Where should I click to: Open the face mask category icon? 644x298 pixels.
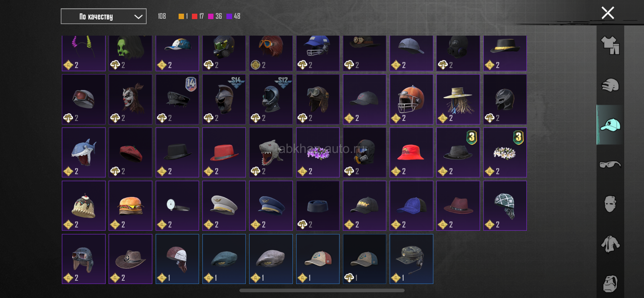610,204
